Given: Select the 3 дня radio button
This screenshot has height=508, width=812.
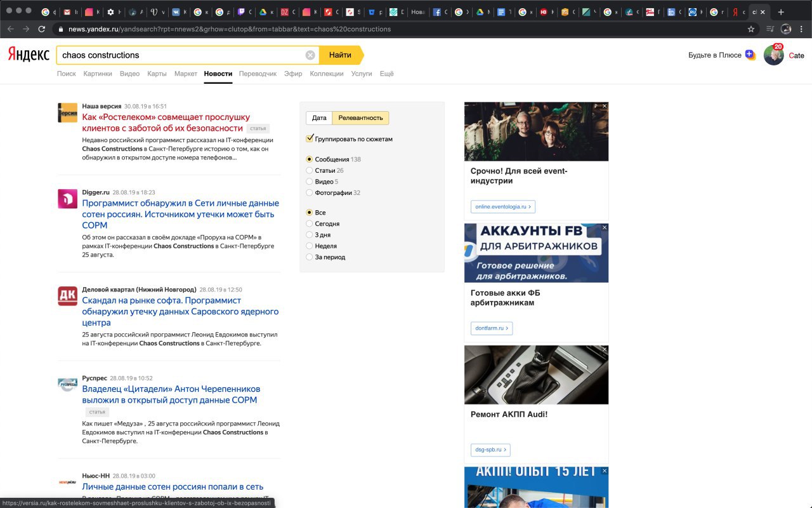Looking at the screenshot, I should (310, 235).
